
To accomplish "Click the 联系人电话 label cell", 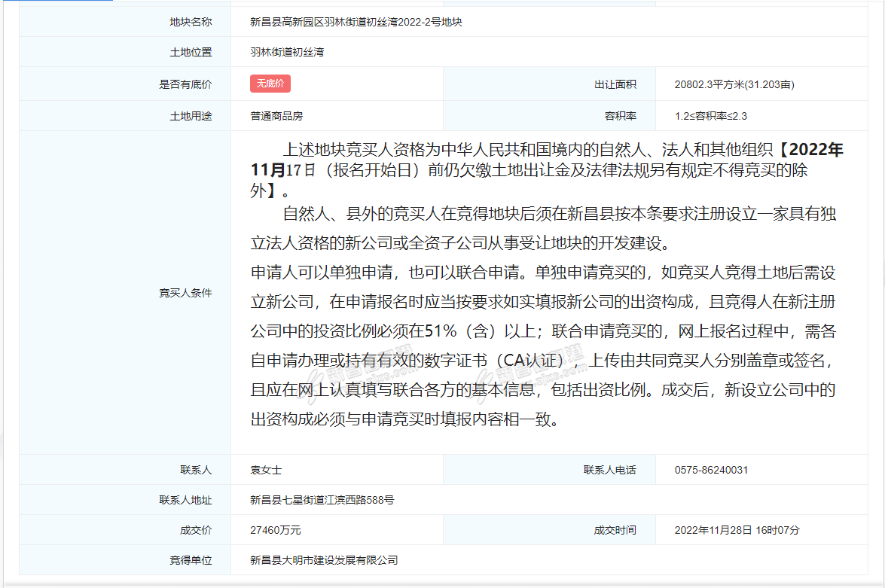I will click(549, 470).
